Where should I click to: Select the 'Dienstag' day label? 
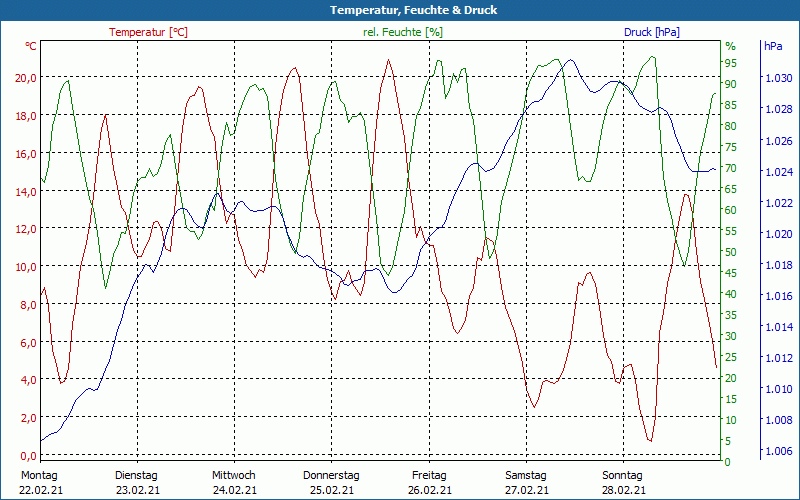(136, 476)
